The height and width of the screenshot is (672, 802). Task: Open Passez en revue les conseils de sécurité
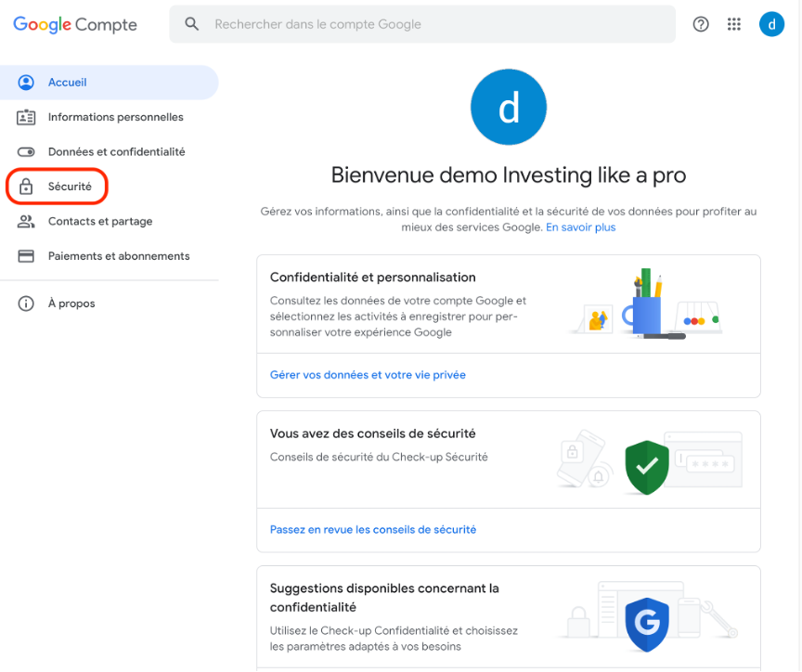click(x=373, y=529)
